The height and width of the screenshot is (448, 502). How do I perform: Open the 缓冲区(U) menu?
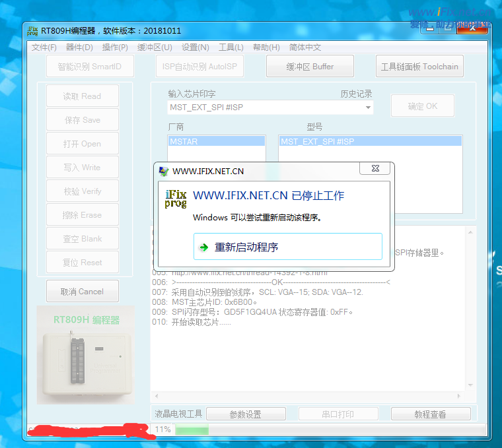click(155, 48)
